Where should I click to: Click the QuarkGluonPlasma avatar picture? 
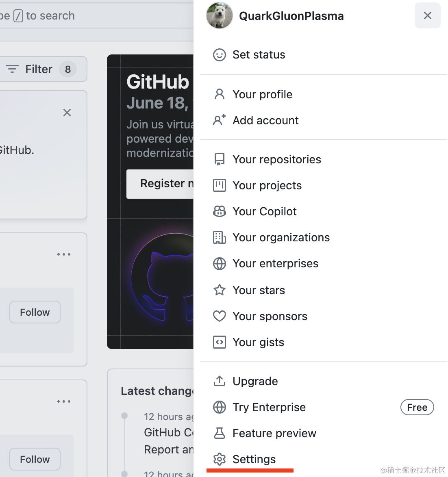point(220,15)
